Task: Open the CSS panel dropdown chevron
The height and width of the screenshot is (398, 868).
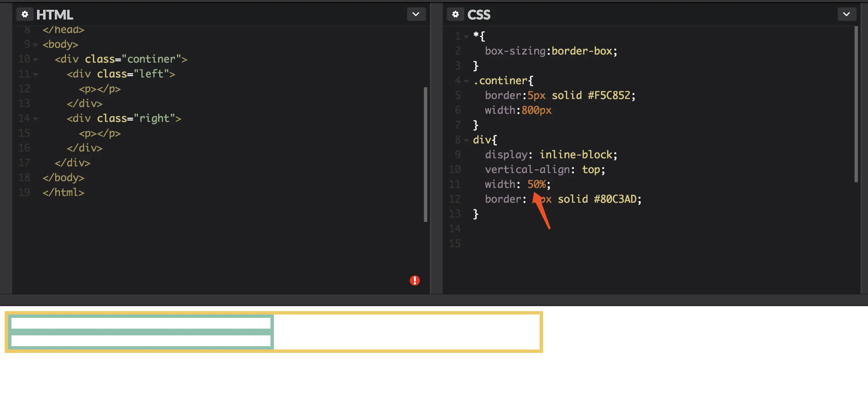Action: coord(846,14)
